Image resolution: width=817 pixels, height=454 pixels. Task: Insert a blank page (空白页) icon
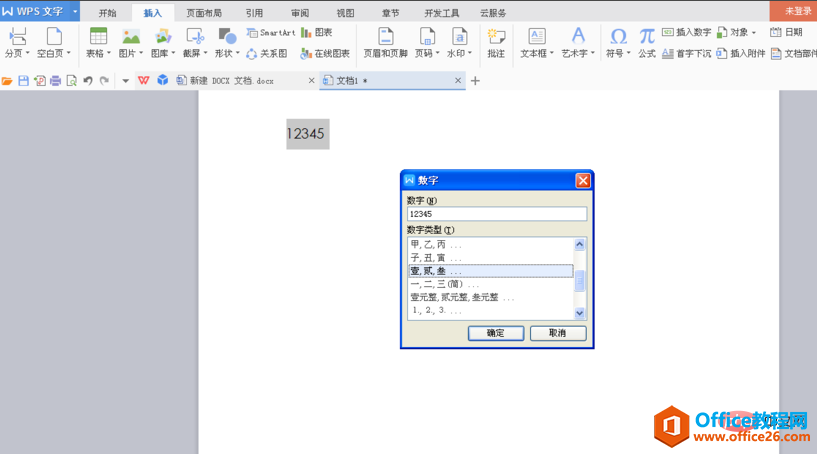(x=54, y=36)
